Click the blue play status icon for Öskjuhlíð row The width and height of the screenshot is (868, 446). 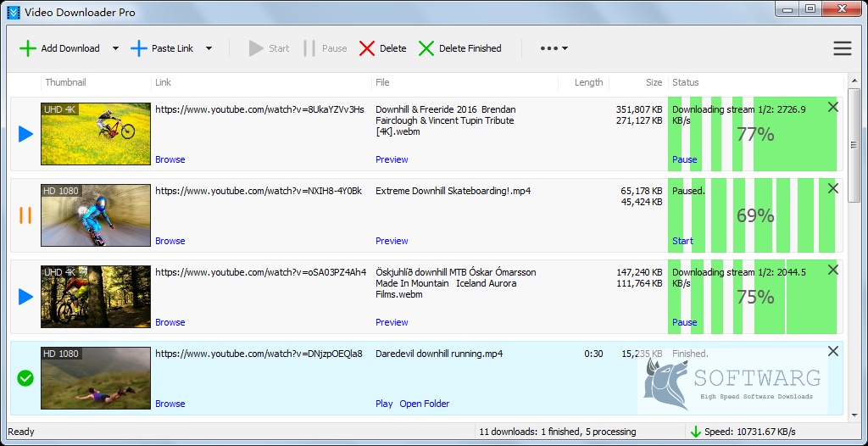point(25,297)
